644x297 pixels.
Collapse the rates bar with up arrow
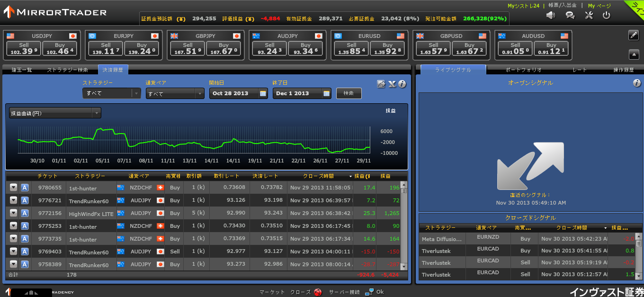pyautogui.click(x=634, y=54)
